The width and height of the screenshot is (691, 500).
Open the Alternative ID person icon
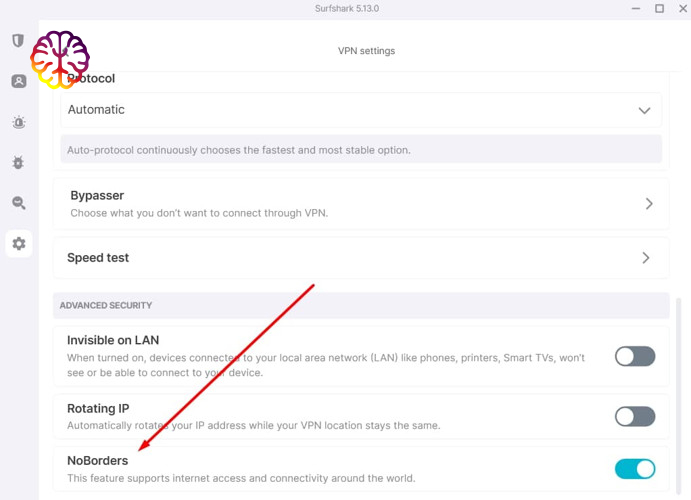[18, 82]
